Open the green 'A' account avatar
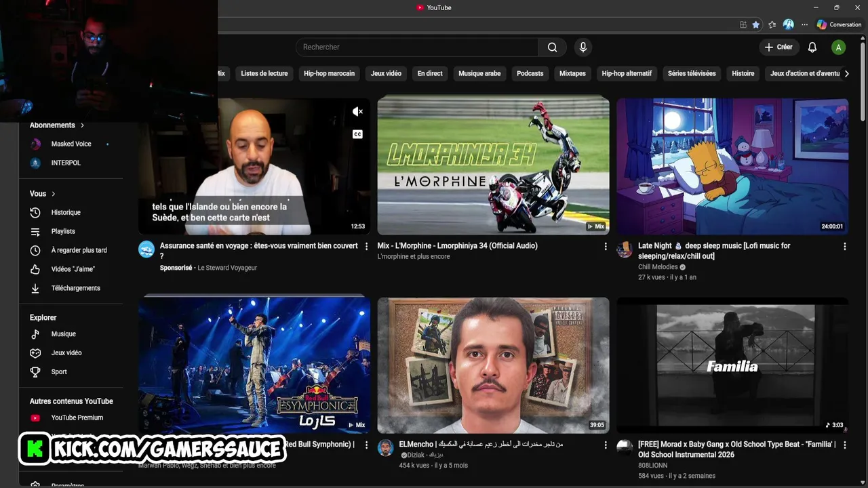Image resolution: width=868 pixels, height=488 pixels. (839, 47)
